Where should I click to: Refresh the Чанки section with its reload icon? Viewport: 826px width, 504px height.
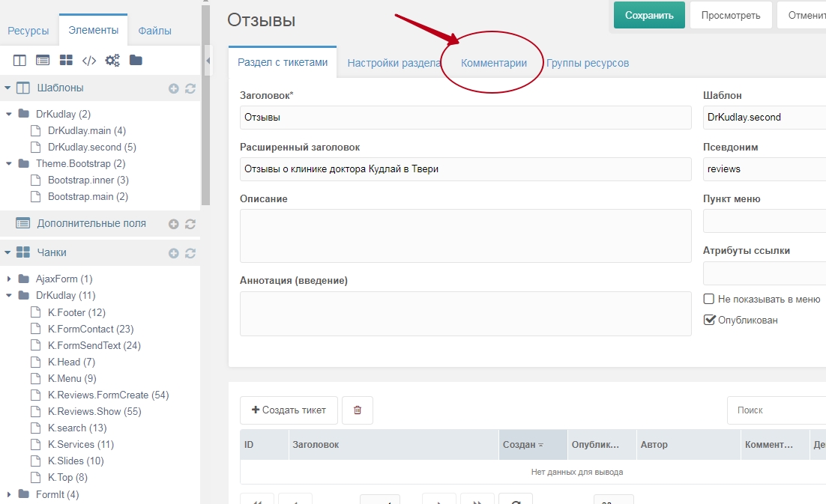coord(190,253)
